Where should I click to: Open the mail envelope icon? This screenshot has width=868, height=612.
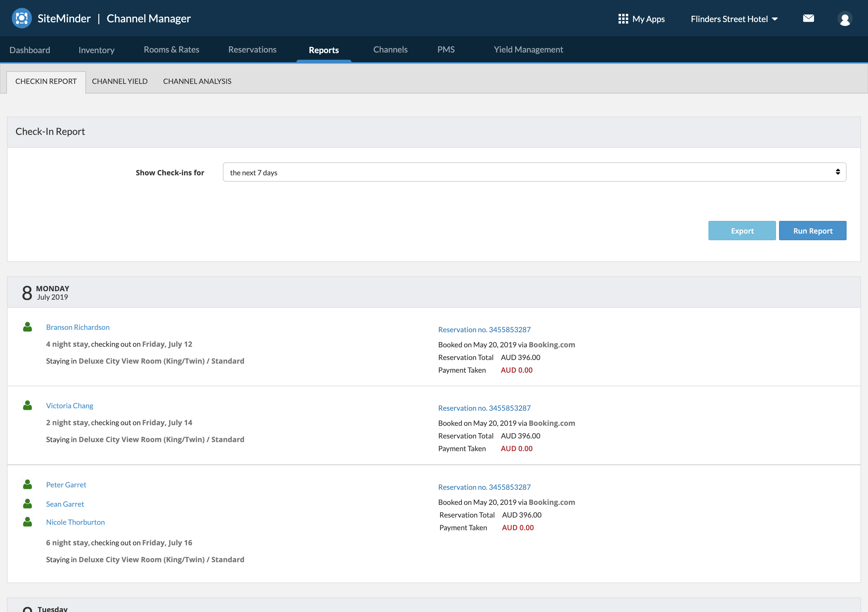tap(808, 18)
